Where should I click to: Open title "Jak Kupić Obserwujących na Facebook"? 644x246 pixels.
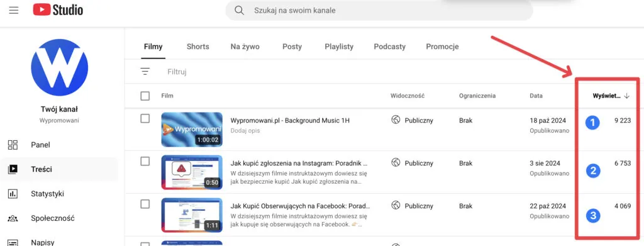click(300, 206)
